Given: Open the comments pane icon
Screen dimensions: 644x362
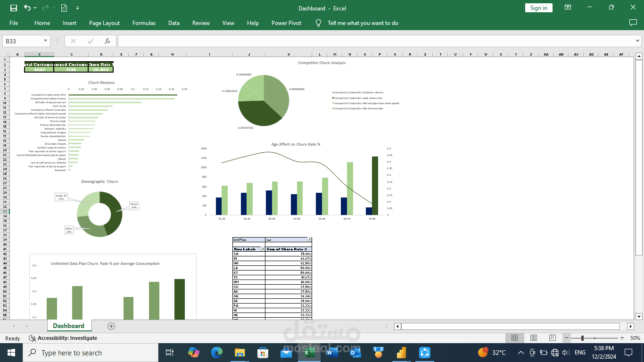Looking at the screenshot, I should [x=633, y=23].
